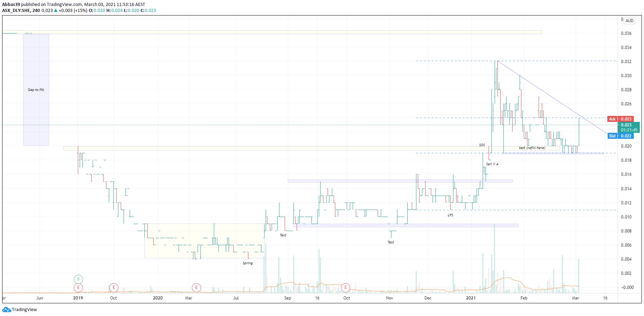Viewport: 644px width, 316px height.
Task: Click the 0.012 price axis label
Action: click(626, 203)
